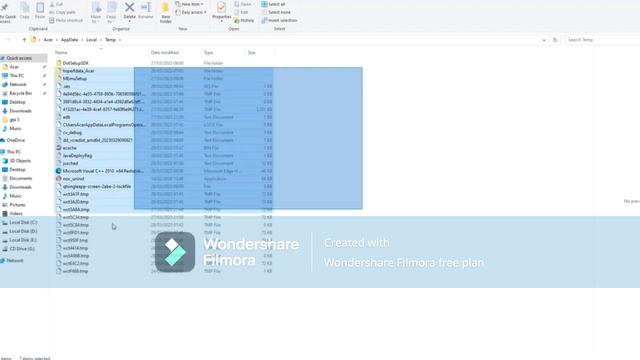This screenshot has height=360, width=640.
Task: Open the Copy to dropdown
Action: pos(111,13)
